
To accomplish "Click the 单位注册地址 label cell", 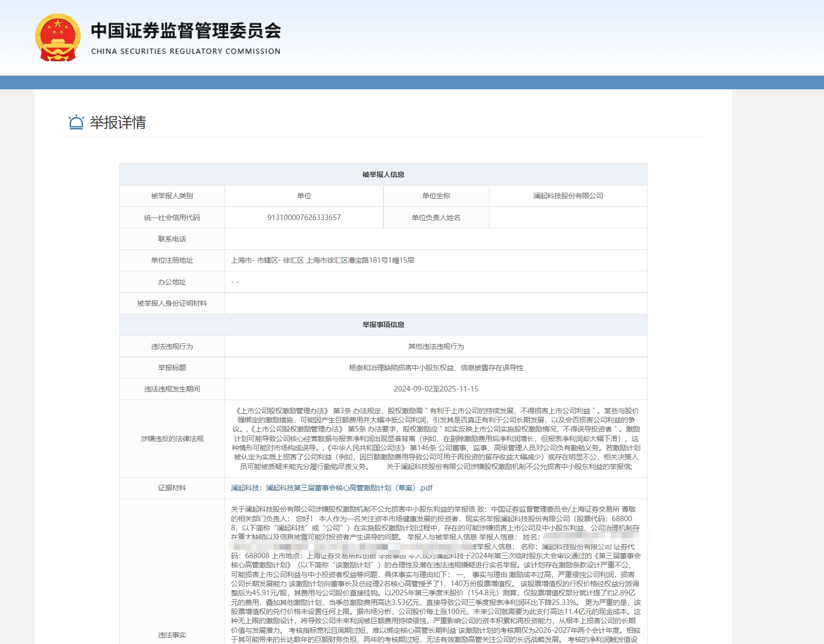I will click(172, 260).
